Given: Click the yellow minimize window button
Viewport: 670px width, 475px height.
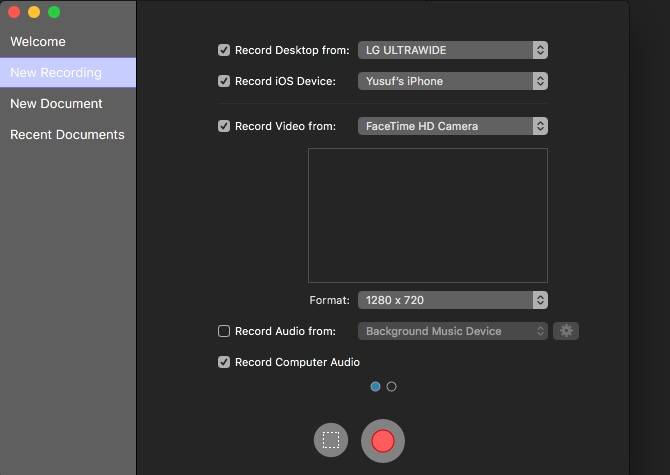Looking at the screenshot, I should 34,12.
